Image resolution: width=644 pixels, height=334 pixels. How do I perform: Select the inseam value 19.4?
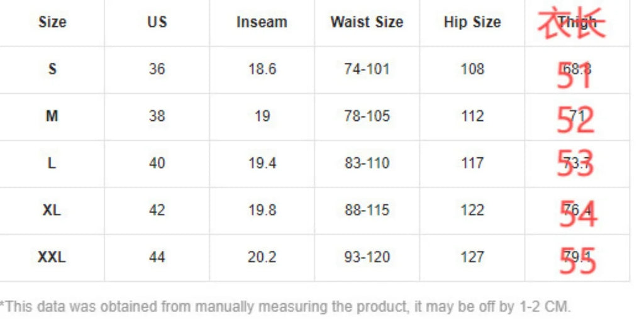click(x=262, y=163)
